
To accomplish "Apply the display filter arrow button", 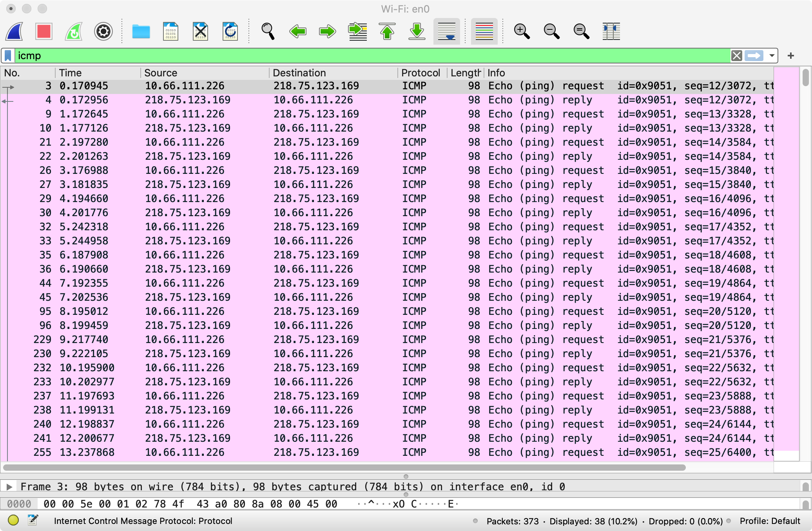I will click(x=754, y=56).
